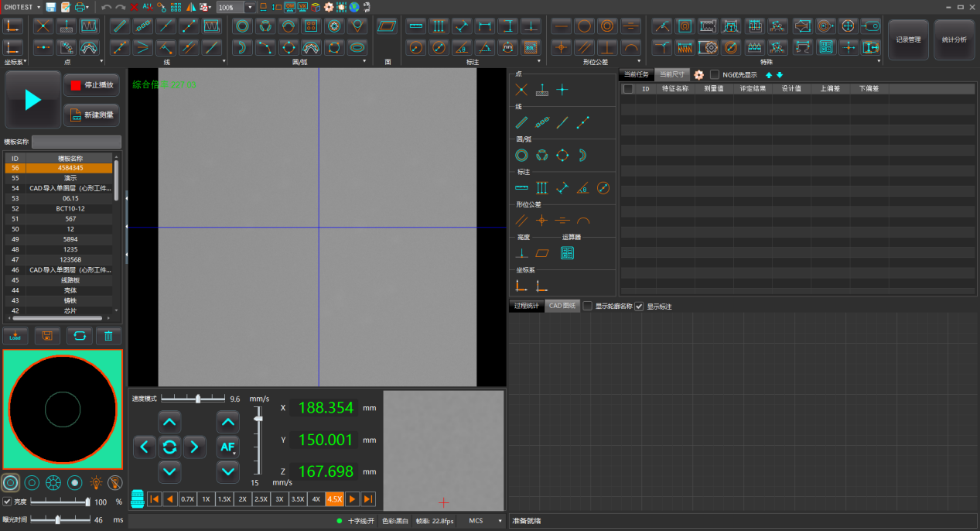Screen dimensions: 980x531
Task: Enable the NG优先显示 checkbox
Action: tap(715, 75)
